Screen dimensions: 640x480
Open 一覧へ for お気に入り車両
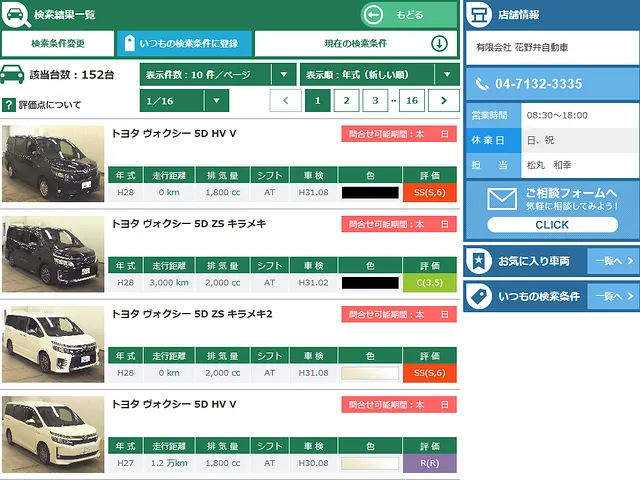point(613,261)
